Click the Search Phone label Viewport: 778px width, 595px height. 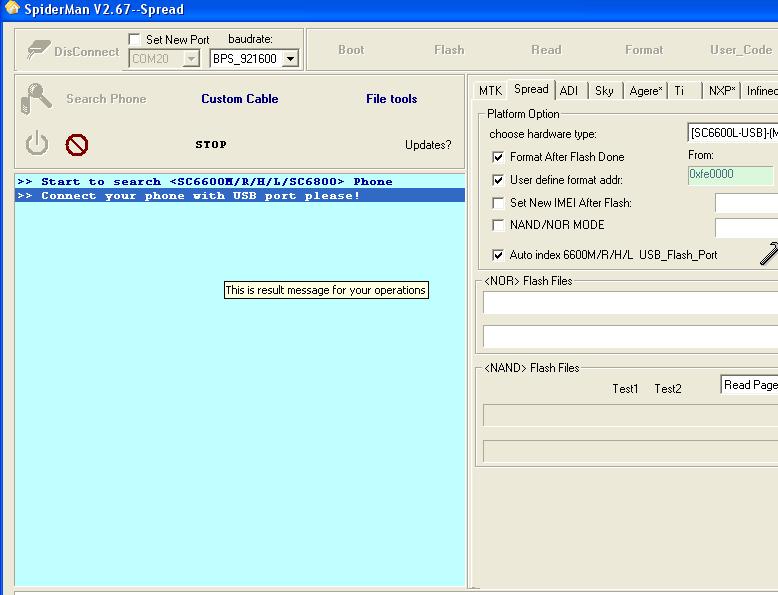[106, 99]
